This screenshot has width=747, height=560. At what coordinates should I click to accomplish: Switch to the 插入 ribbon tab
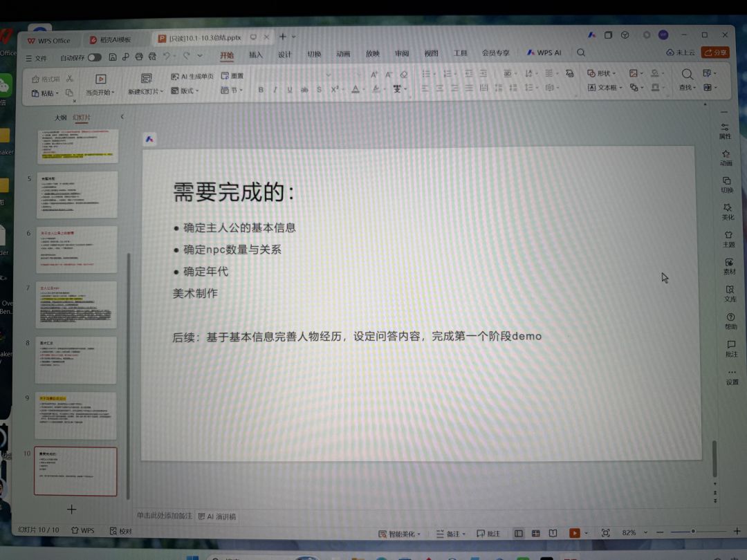pyautogui.click(x=256, y=55)
